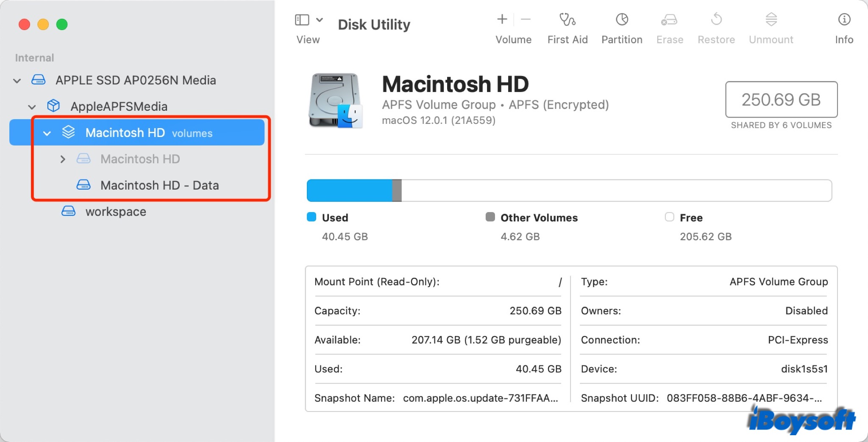The image size is (868, 442).
Task: Click the gray Other Volumes swatch
Action: (x=490, y=217)
